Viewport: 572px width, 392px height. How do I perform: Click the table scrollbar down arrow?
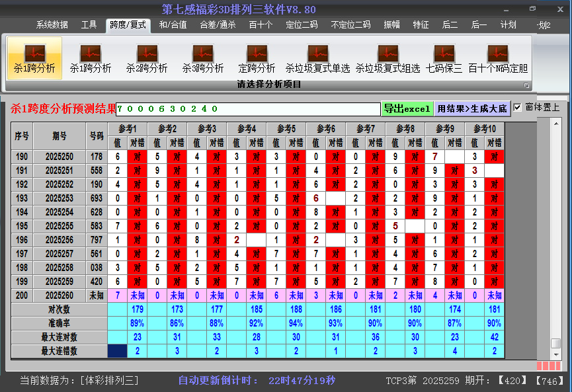(x=556, y=354)
